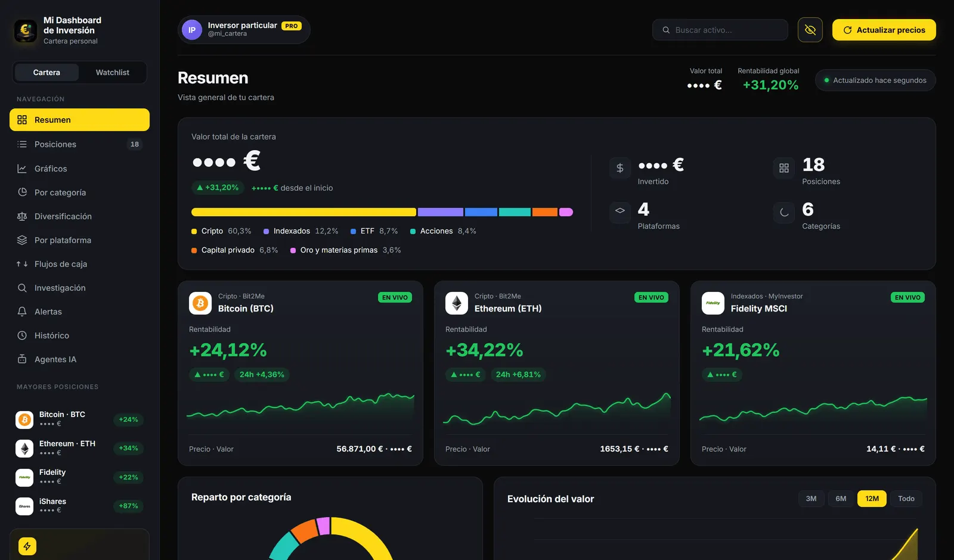Select the 6M range in Evolución chart
Screen dimensions: 954x560
click(841, 499)
